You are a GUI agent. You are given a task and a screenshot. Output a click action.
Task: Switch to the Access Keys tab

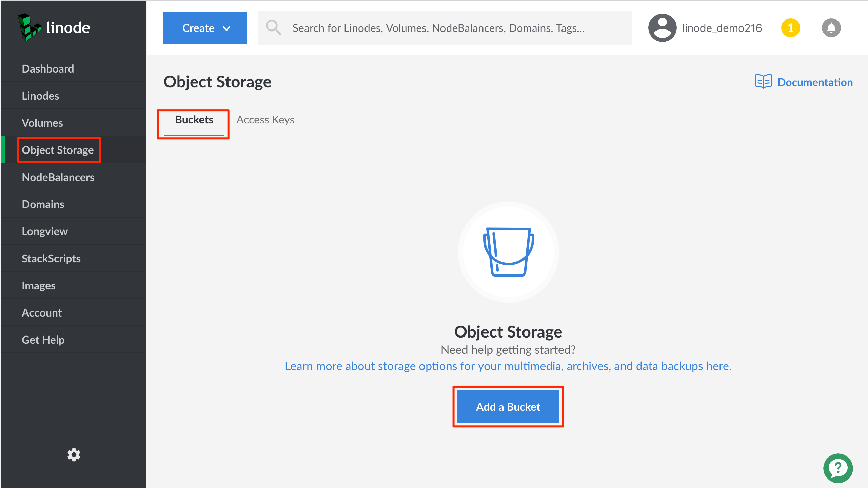point(265,119)
